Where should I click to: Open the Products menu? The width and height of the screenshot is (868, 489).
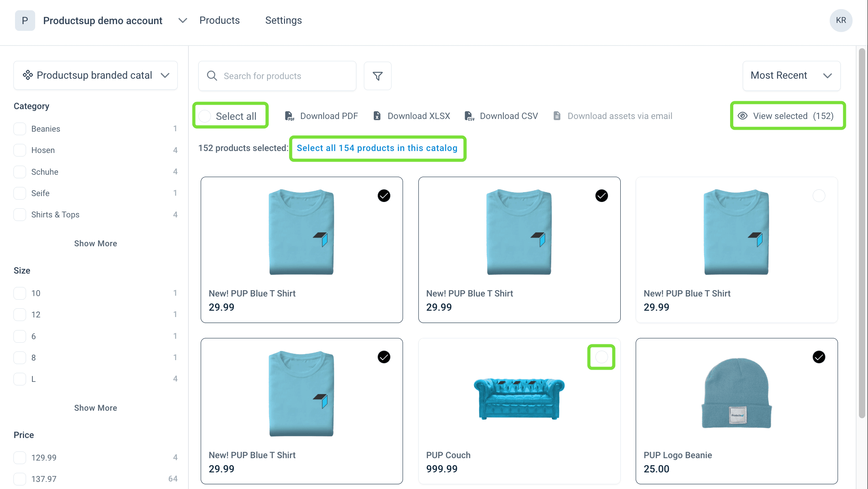point(220,21)
